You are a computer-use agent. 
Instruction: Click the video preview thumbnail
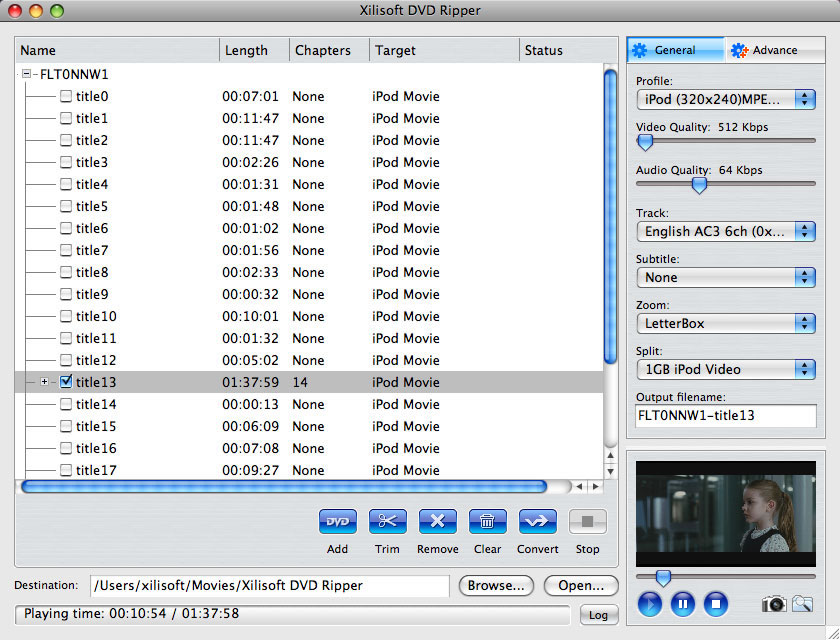pos(726,514)
